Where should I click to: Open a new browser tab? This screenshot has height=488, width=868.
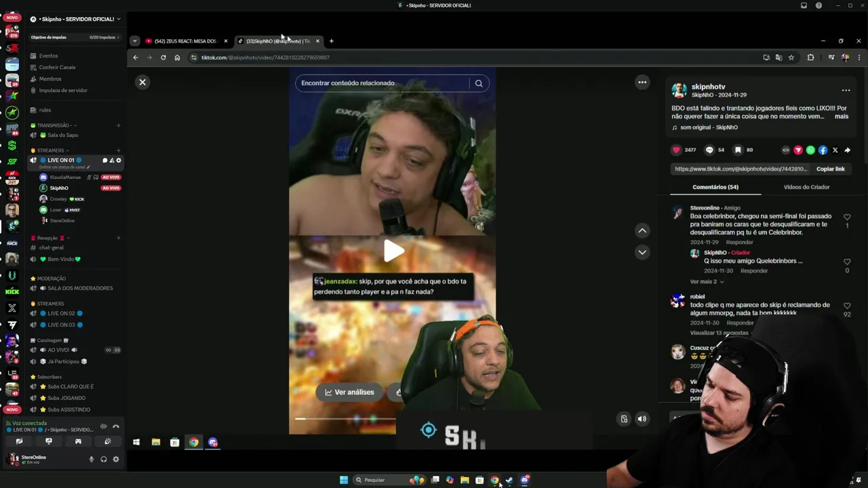331,41
